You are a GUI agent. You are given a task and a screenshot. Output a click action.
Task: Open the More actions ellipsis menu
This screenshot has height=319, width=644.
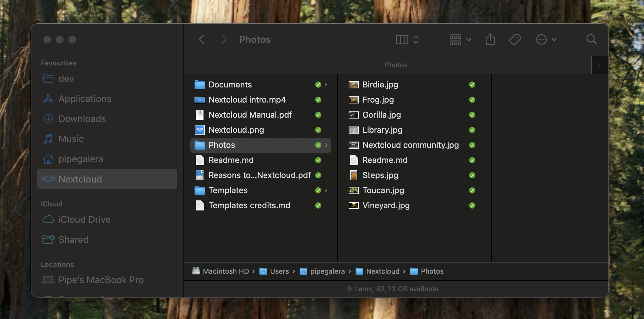[x=546, y=40]
